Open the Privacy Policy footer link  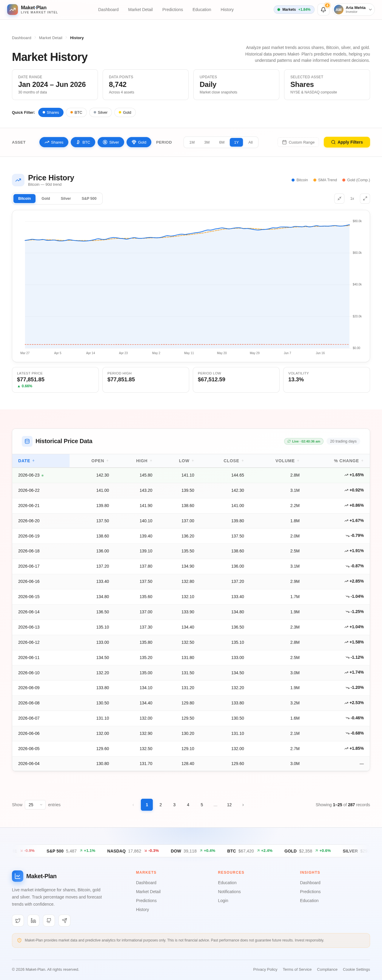pyautogui.click(x=265, y=969)
